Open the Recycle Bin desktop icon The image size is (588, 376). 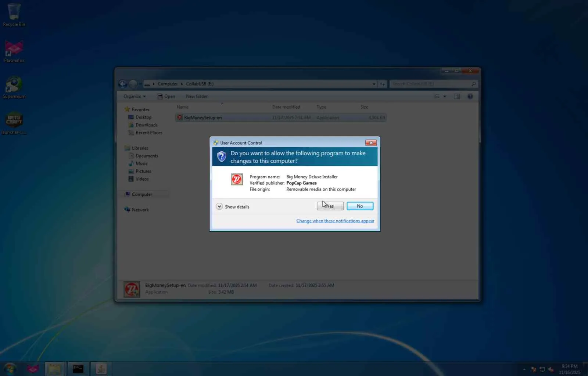[x=14, y=15]
